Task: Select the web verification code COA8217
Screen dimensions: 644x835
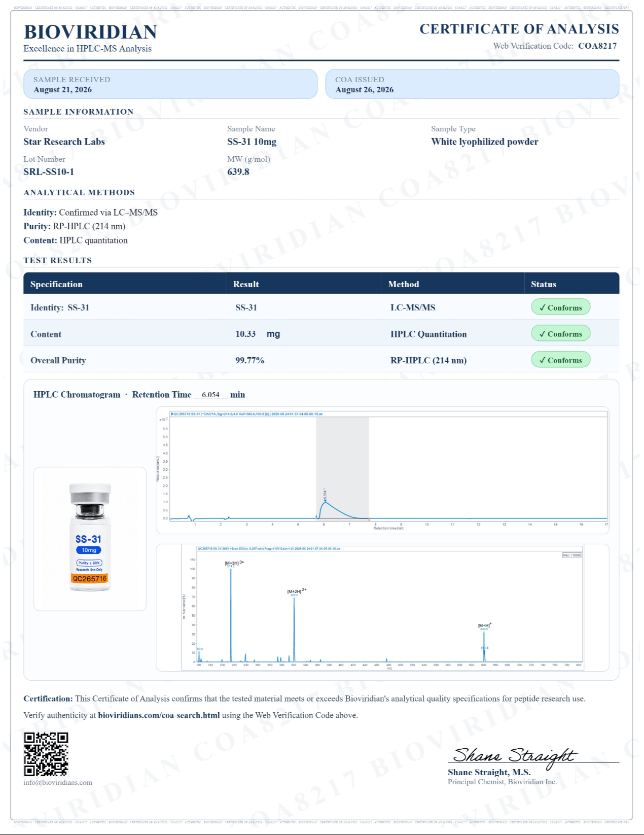Action: pos(597,46)
